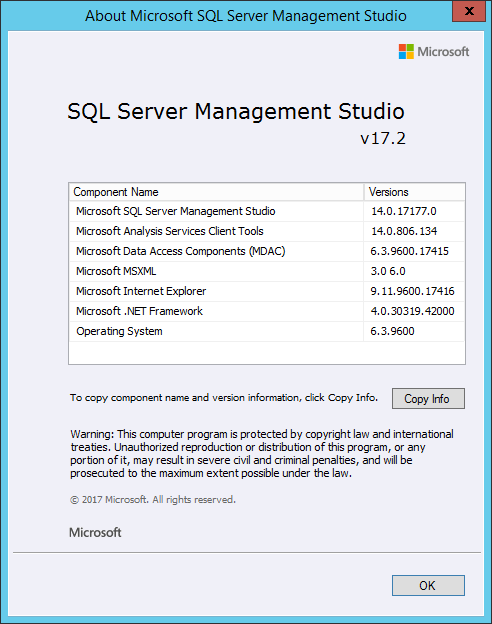Select the Microsoft MSXML row

click(267, 271)
